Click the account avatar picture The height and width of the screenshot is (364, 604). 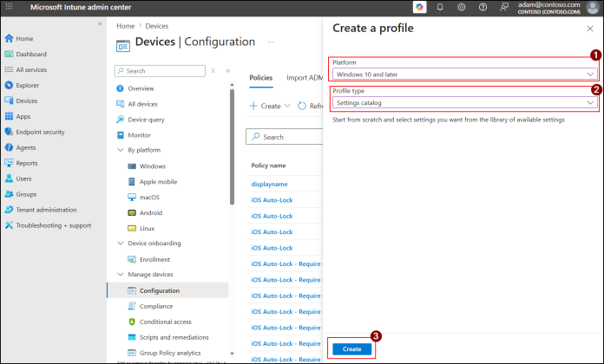coord(593,7)
